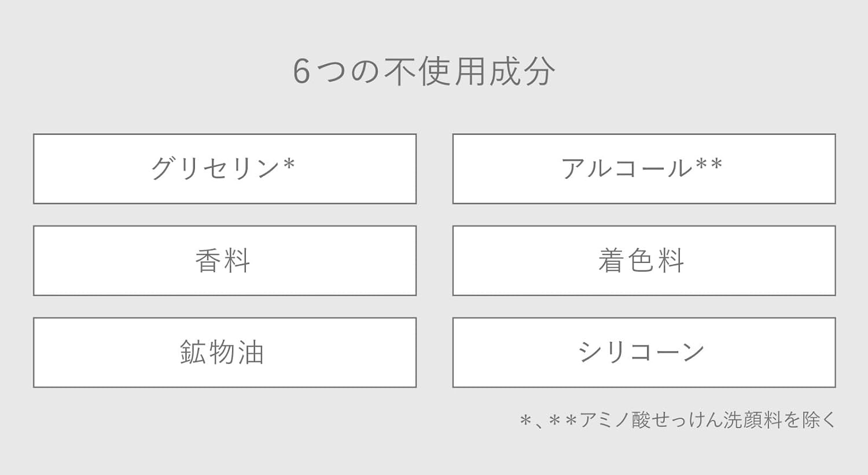Click the 鉱物油 box

point(225,352)
